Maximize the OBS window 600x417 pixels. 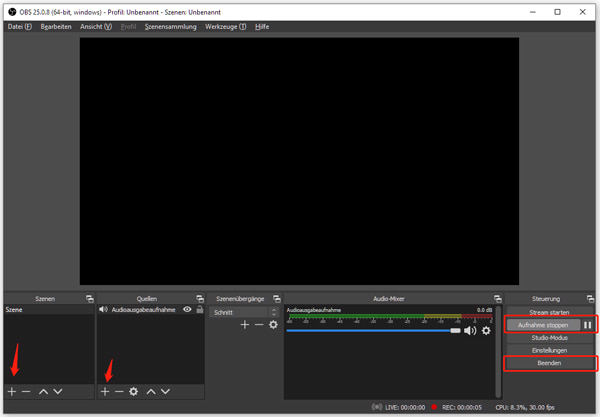pos(558,12)
